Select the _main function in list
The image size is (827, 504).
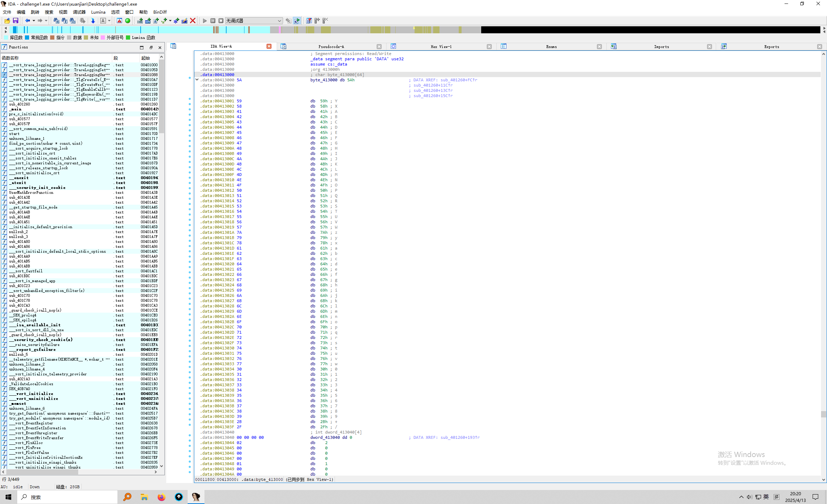(16, 109)
